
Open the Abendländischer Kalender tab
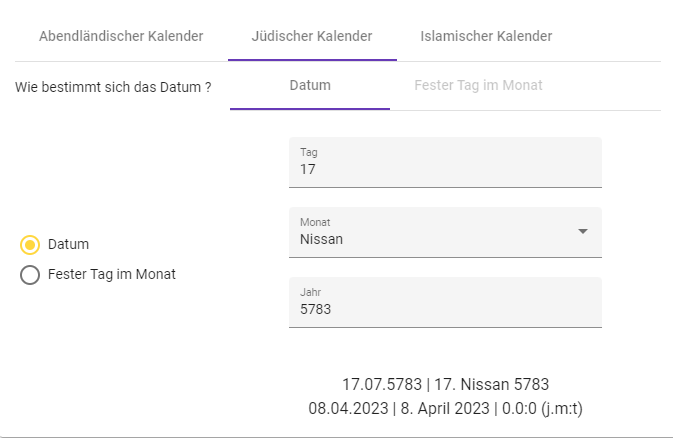coord(121,36)
